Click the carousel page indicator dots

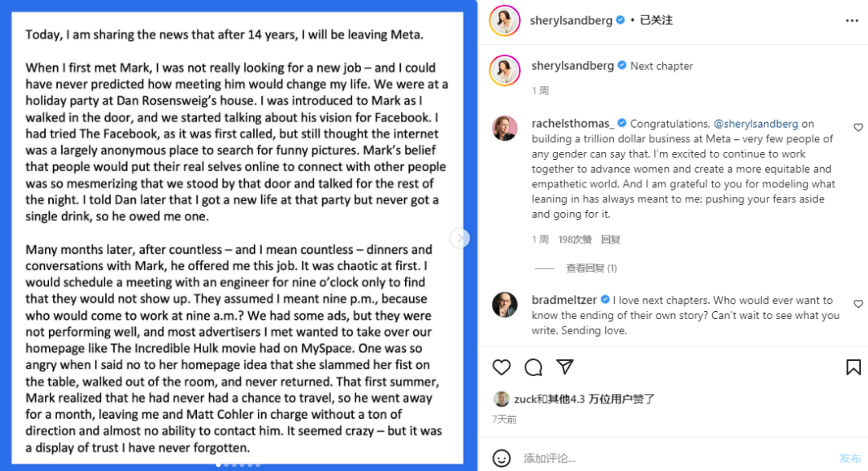click(237, 465)
